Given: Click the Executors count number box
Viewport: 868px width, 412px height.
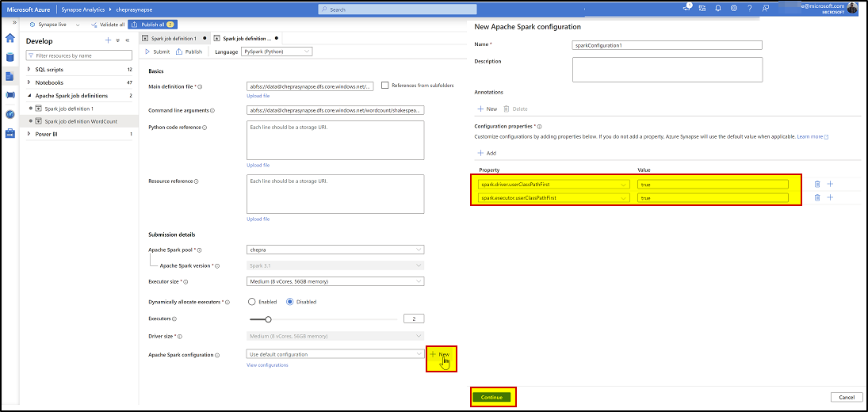Looking at the screenshot, I should (414, 319).
